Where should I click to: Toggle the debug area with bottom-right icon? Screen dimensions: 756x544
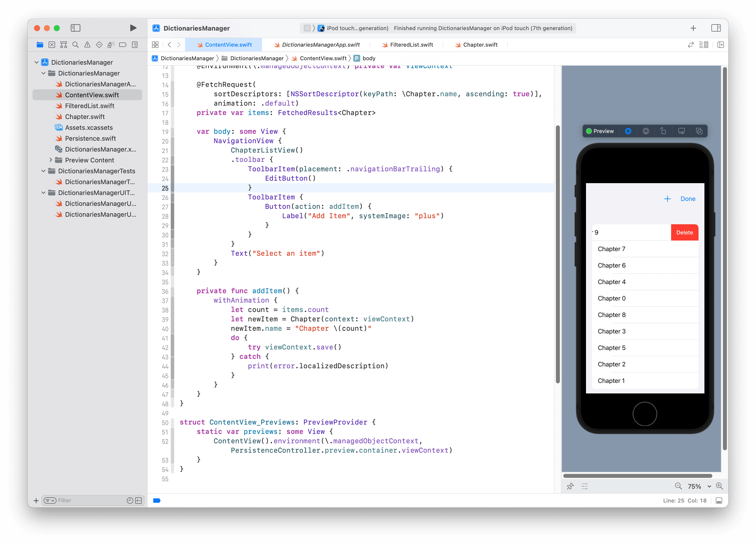pyautogui.click(x=719, y=500)
